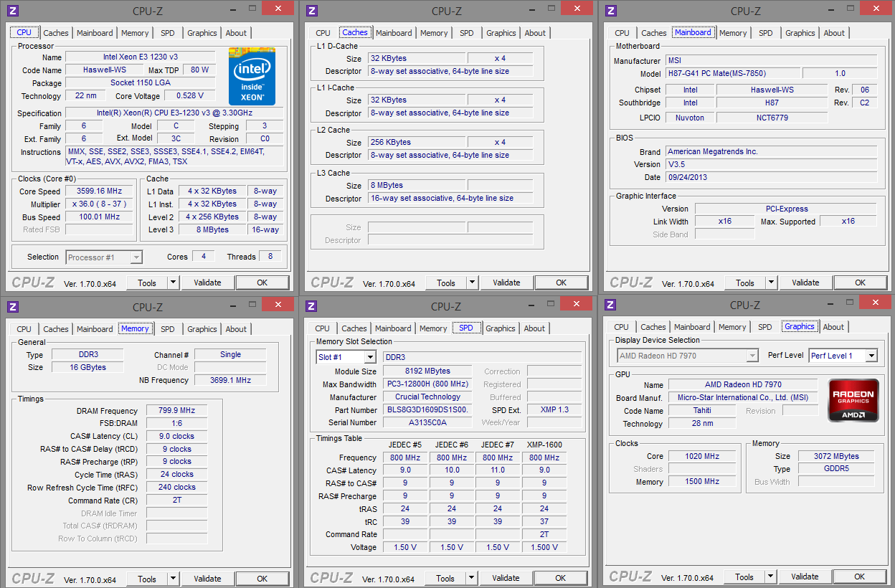This screenshot has width=895, height=588.
Task: Click the GPU memory Size 3072 MBytes
Action: pyautogui.click(x=836, y=456)
